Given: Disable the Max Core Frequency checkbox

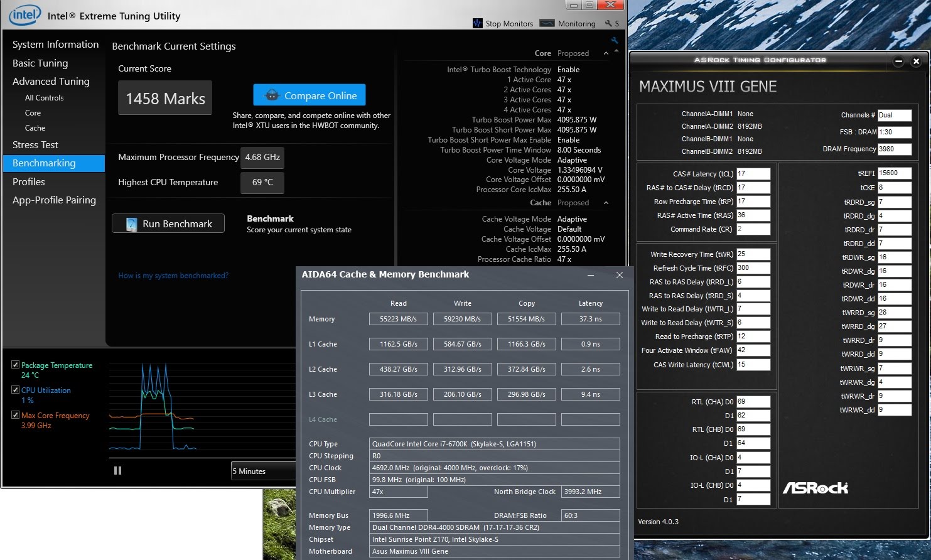Looking at the screenshot, I should point(16,415).
